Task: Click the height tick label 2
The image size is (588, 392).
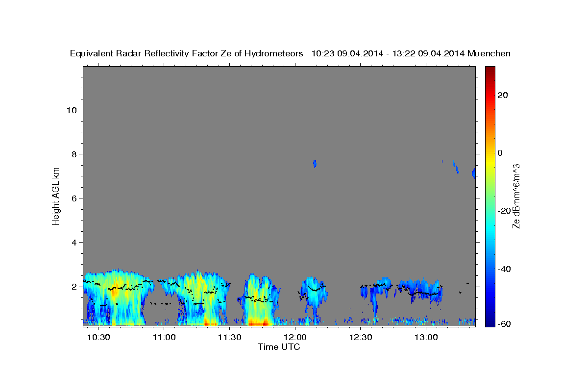Action: click(74, 286)
